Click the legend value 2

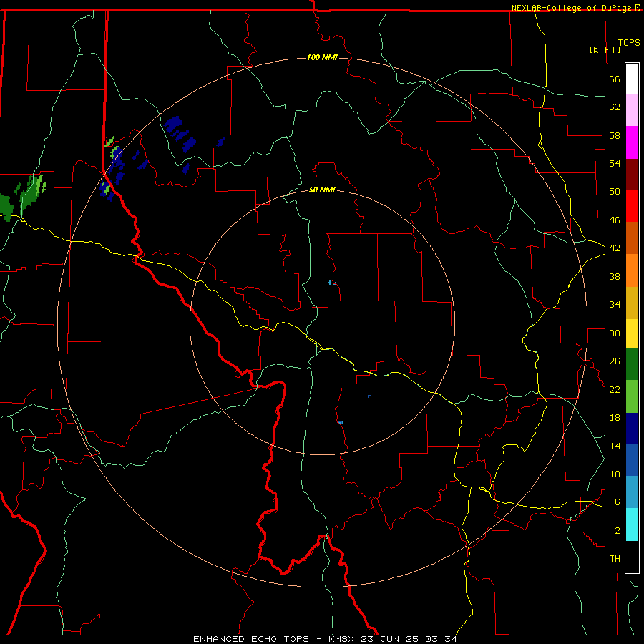pyautogui.click(x=617, y=530)
